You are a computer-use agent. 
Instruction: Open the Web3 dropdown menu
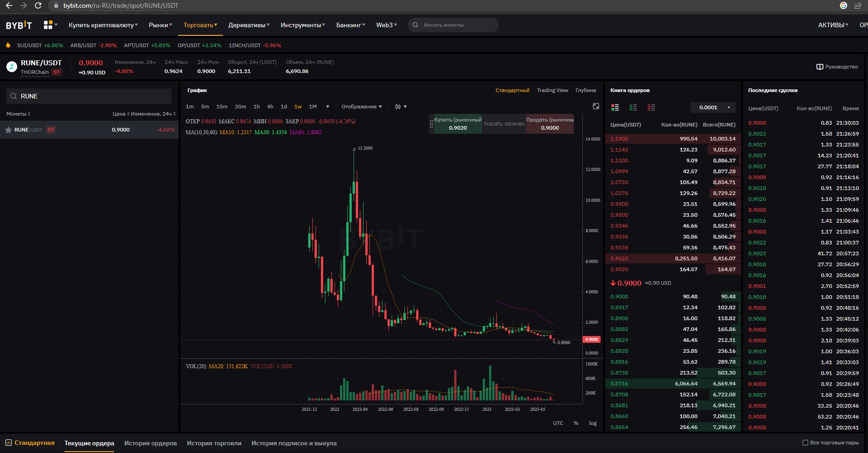[x=387, y=25]
